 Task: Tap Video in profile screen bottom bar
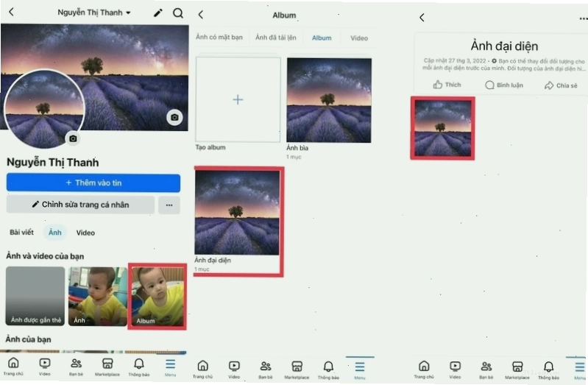point(45,367)
